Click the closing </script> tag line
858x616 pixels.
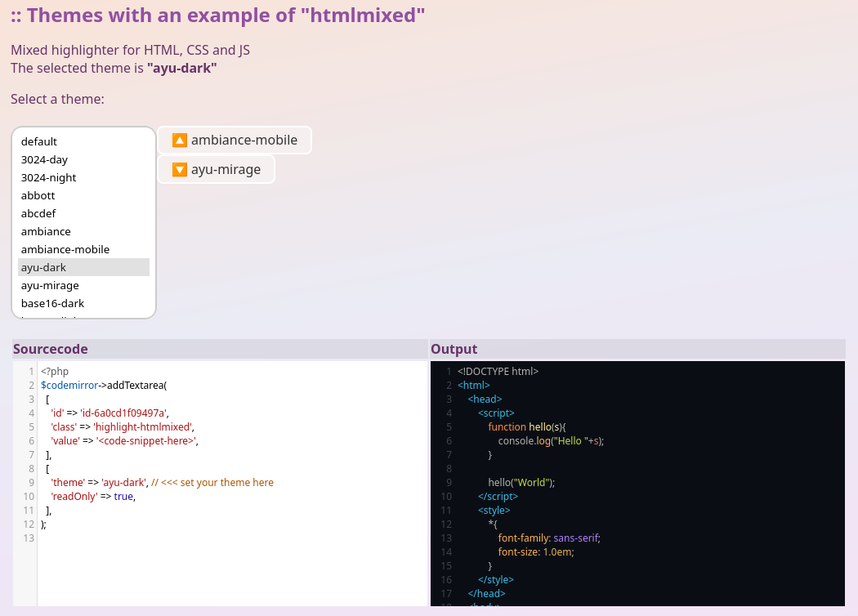pos(498,496)
